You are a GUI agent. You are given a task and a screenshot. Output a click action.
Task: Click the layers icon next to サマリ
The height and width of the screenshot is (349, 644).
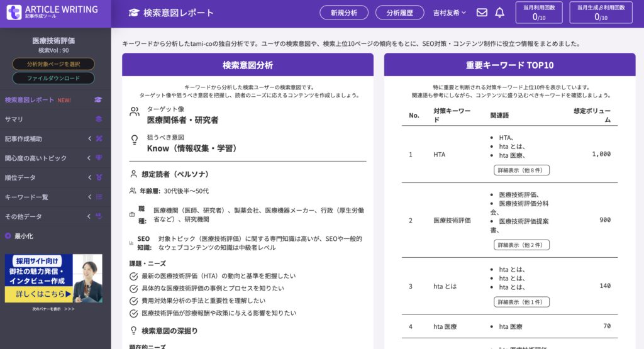coord(98,119)
